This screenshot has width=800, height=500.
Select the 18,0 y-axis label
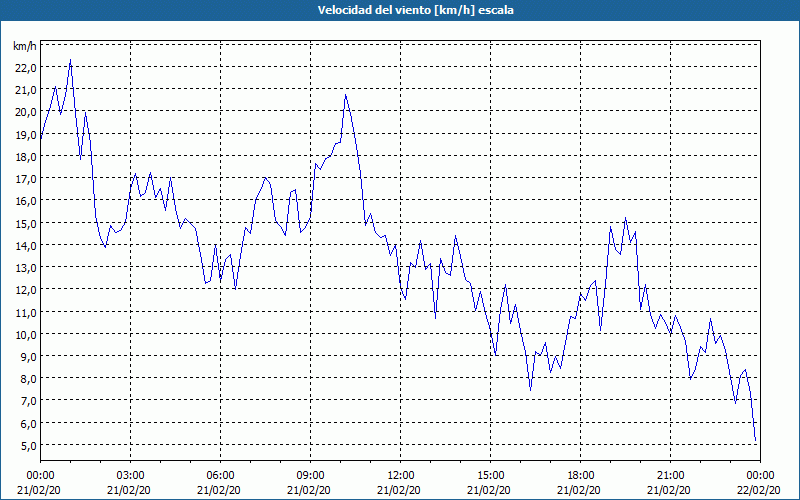(x=27, y=157)
